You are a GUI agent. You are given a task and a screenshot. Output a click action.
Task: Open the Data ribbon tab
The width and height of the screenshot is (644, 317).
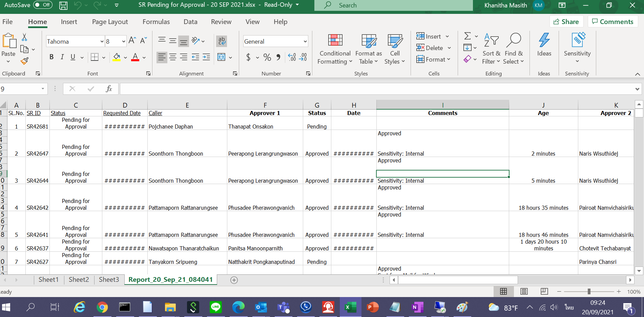190,22
